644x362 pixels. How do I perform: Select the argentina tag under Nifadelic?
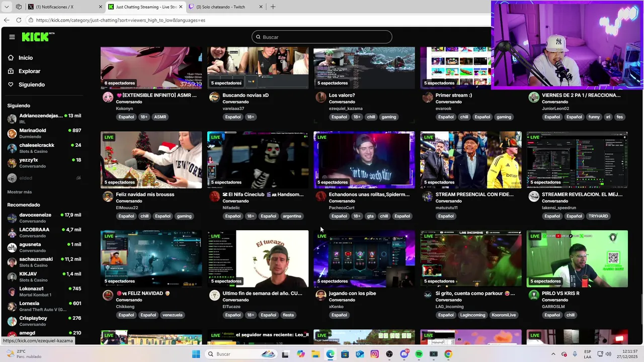pos(292,216)
